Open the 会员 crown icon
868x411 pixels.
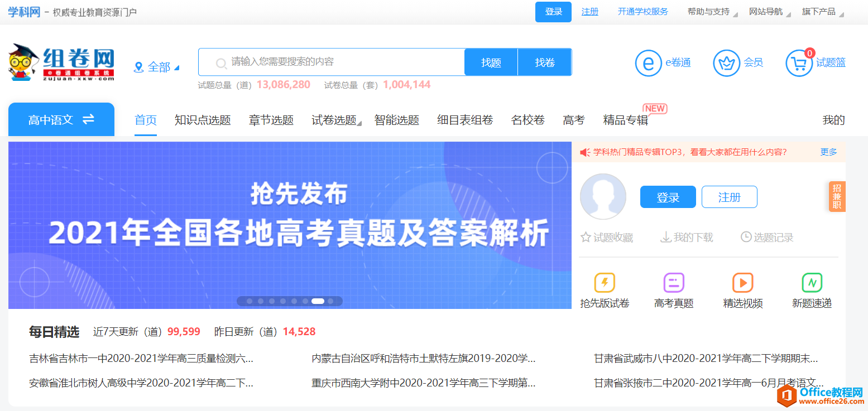tap(726, 63)
